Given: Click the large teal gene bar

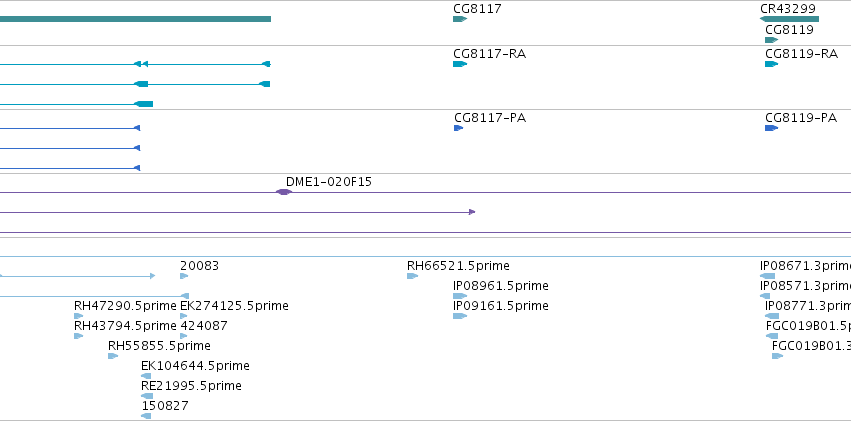Looking at the screenshot, I should pyautogui.click(x=135, y=19).
